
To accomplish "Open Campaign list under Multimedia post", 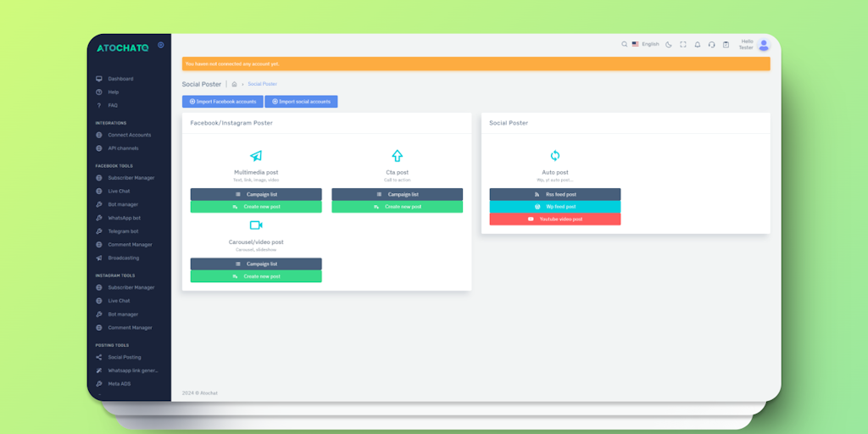I will tap(256, 194).
